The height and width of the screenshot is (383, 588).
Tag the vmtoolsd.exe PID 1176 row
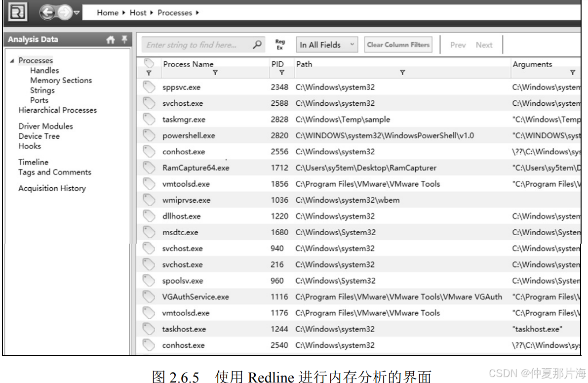[149, 313]
